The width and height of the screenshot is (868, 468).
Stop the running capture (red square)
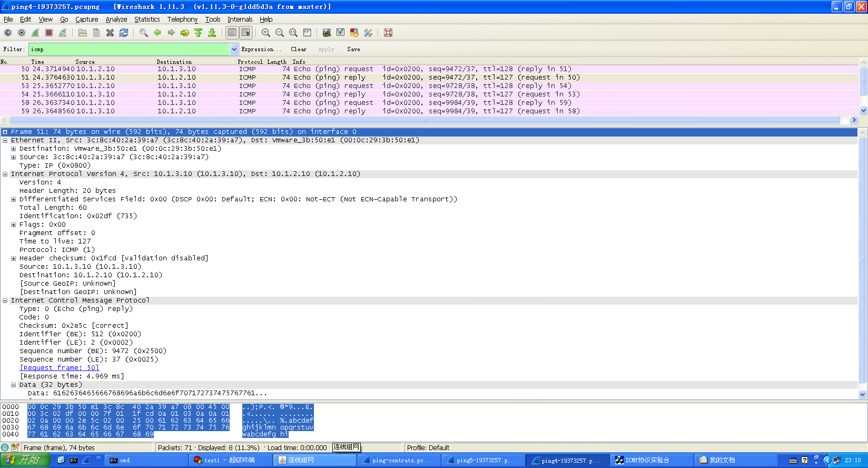[x=49, y=33]
